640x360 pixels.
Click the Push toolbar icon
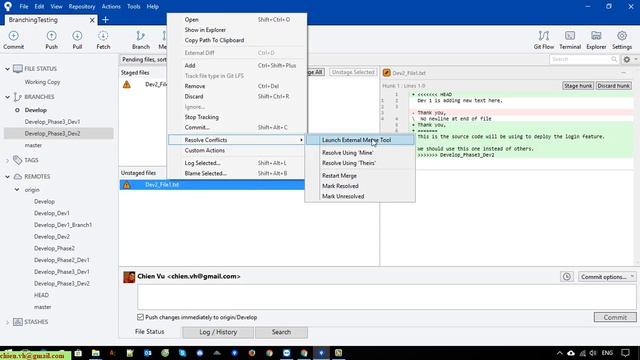pos(51,40)
